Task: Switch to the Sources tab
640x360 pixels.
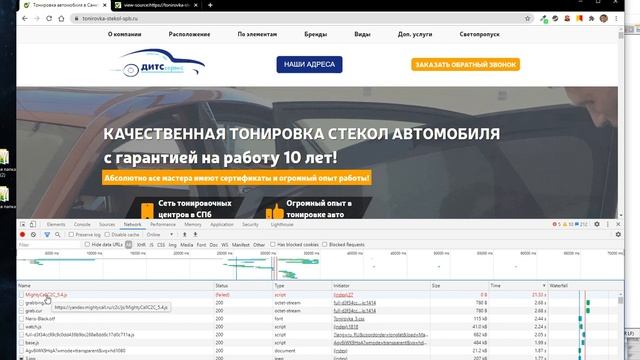Action: (107, 224)
